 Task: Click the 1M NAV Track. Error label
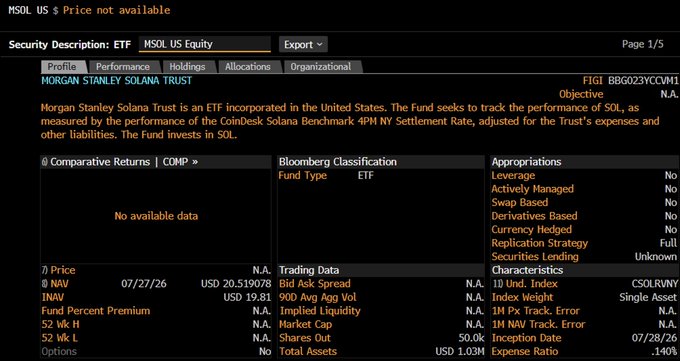pos(539,324)
